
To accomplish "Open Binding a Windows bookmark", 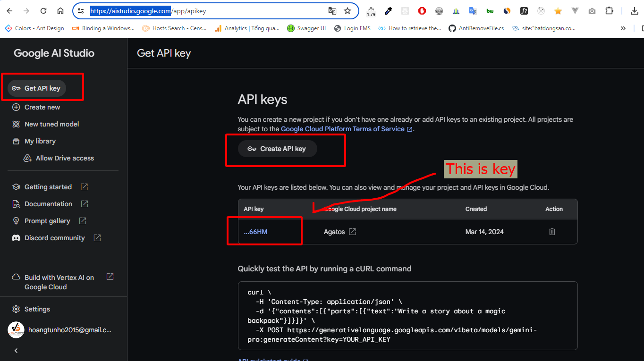I will tap(103, 28).
